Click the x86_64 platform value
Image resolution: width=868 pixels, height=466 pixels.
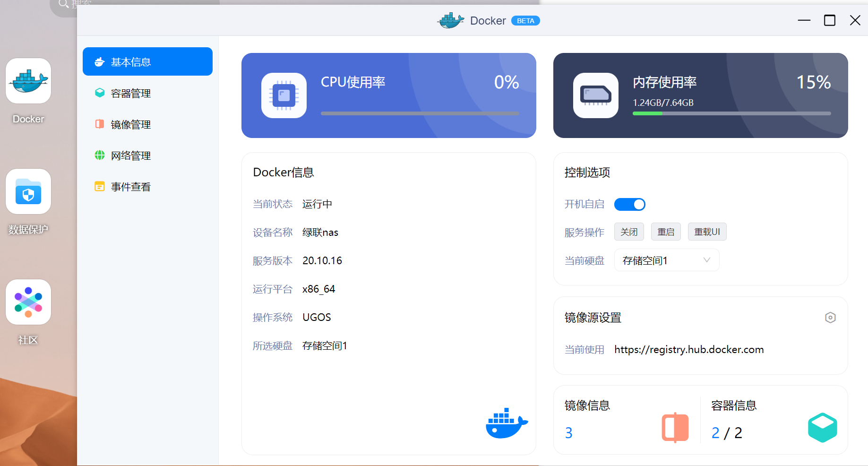pyautogui.click(x=319, y=289)
